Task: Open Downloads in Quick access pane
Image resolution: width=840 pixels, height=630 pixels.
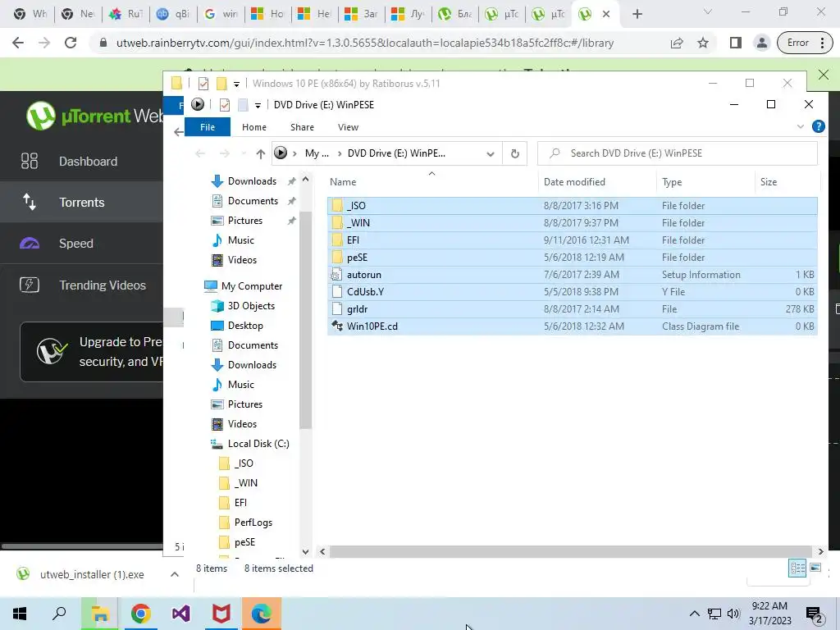Action: coord(252,181)
